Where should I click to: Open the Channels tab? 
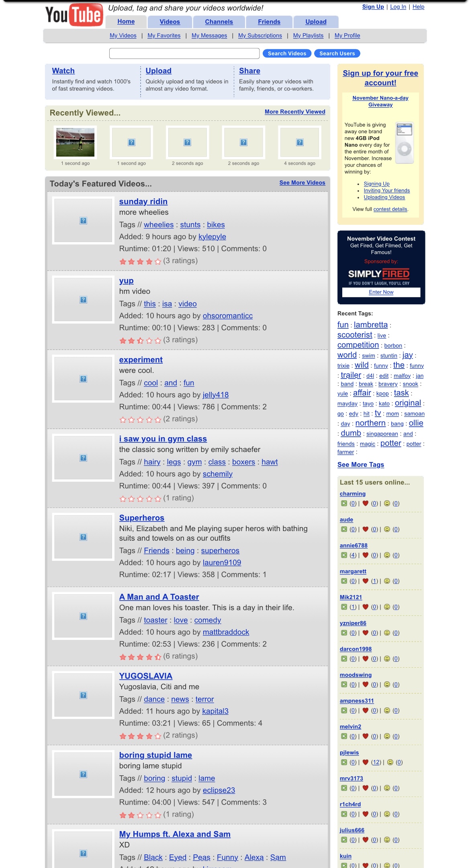(x=219, y=22)
